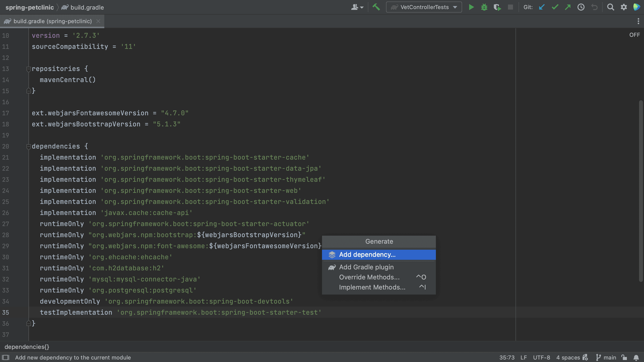Click the editor vertical scrollbar thumb
The height and width of the screenshot is (362, 644).
tap(641, 191)
